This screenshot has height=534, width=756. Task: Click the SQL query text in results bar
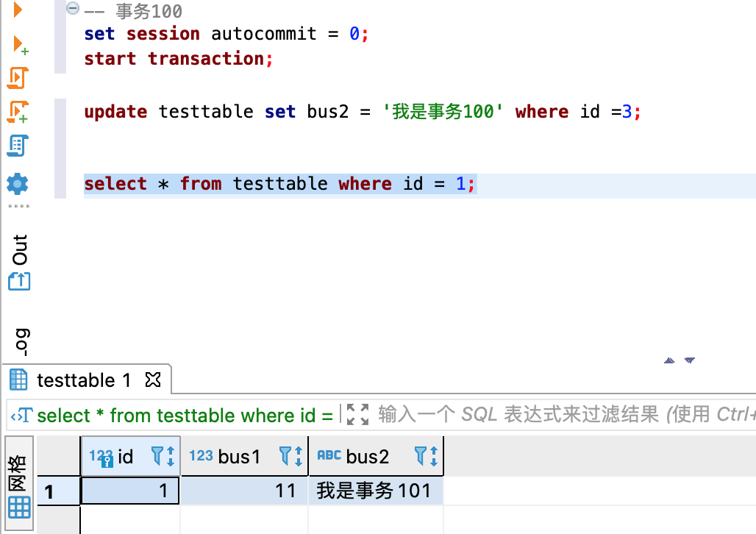pos(185,416)
